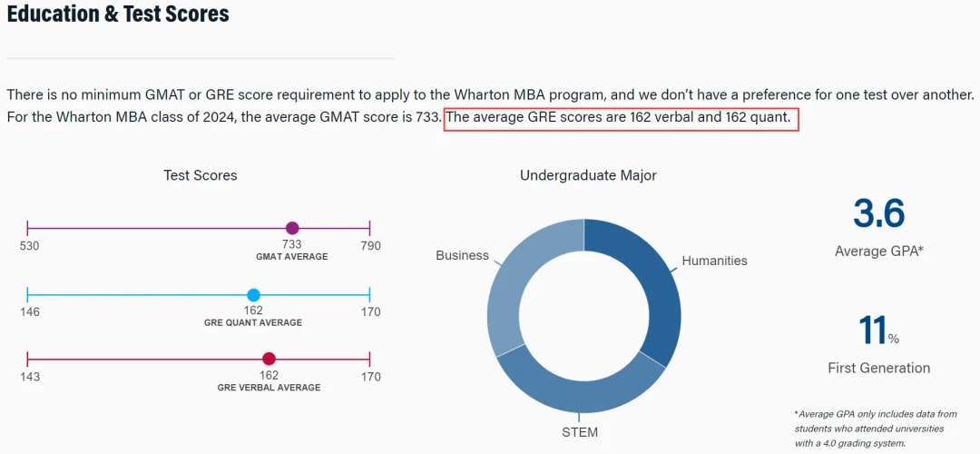Click the 3.6 Average GPA figure
The width and height of the screenshot is (980, 454).
[x=878, y=213]
